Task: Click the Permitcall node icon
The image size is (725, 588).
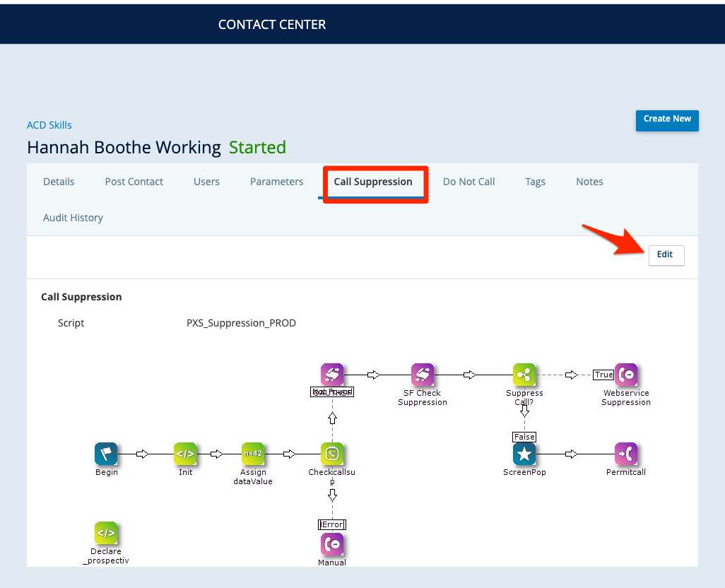Action: pyautogui.click(x=626, y=454)
